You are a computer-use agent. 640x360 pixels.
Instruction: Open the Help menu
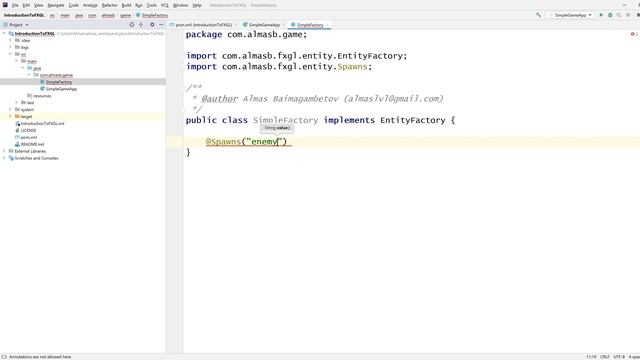click(197, 5)
